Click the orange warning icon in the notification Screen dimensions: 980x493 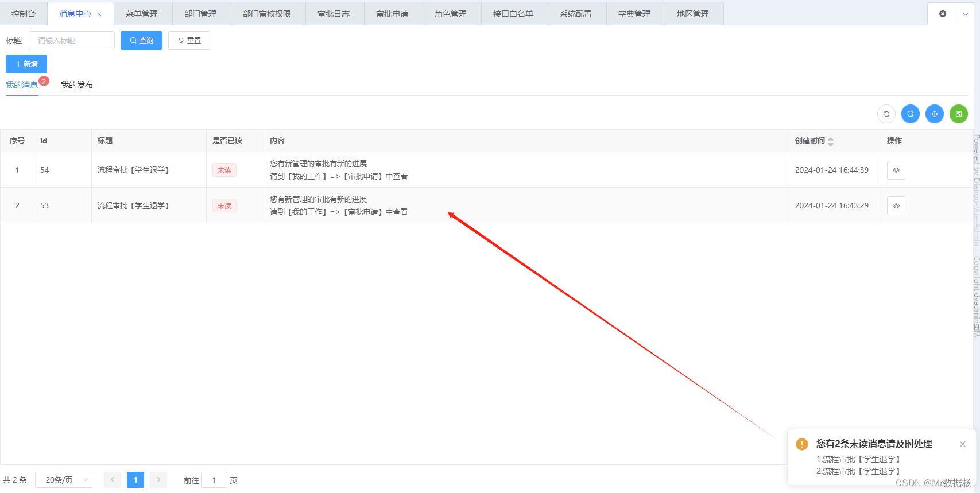(802, 444)
